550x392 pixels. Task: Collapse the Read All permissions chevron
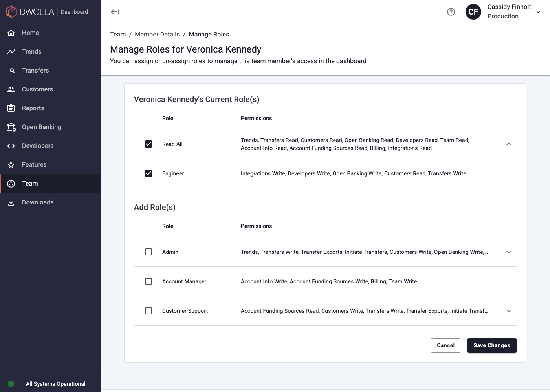(x=509, y=144)
